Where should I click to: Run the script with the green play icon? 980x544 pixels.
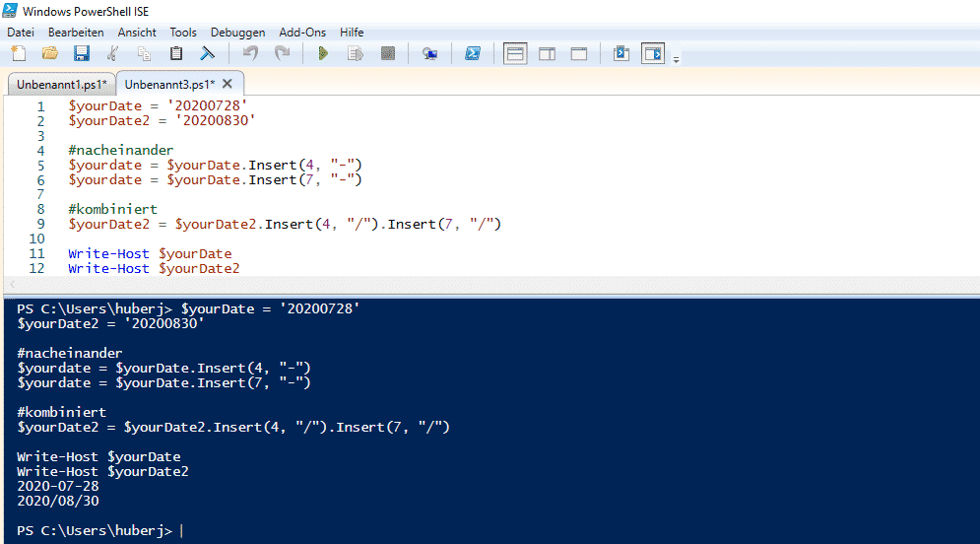coord(323,54)
